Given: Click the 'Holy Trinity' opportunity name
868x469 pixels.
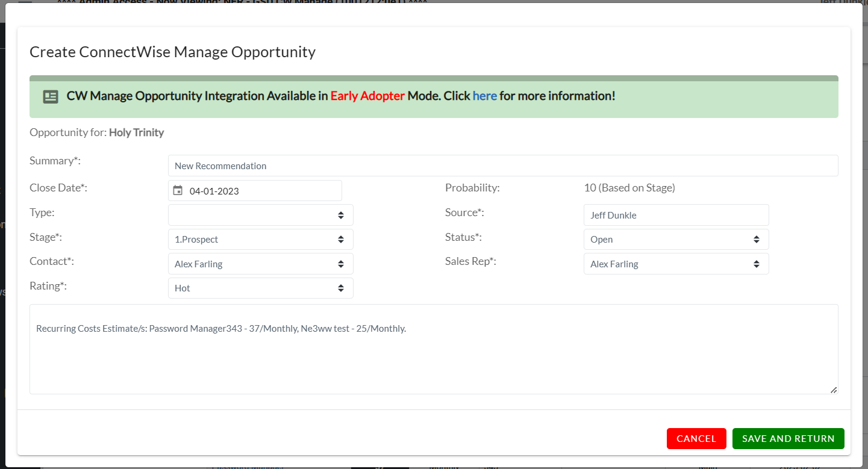Looking at the screenshot, I should [x=137, y=132].
